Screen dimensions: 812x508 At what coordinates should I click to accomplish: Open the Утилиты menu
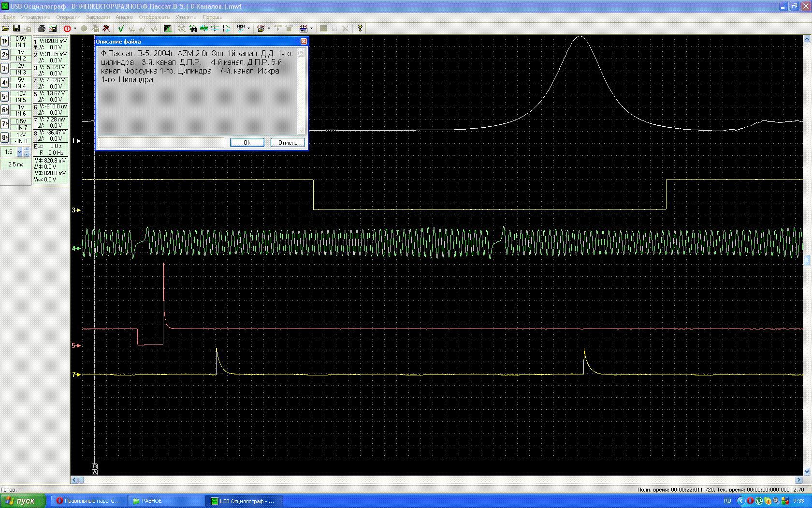187,17
